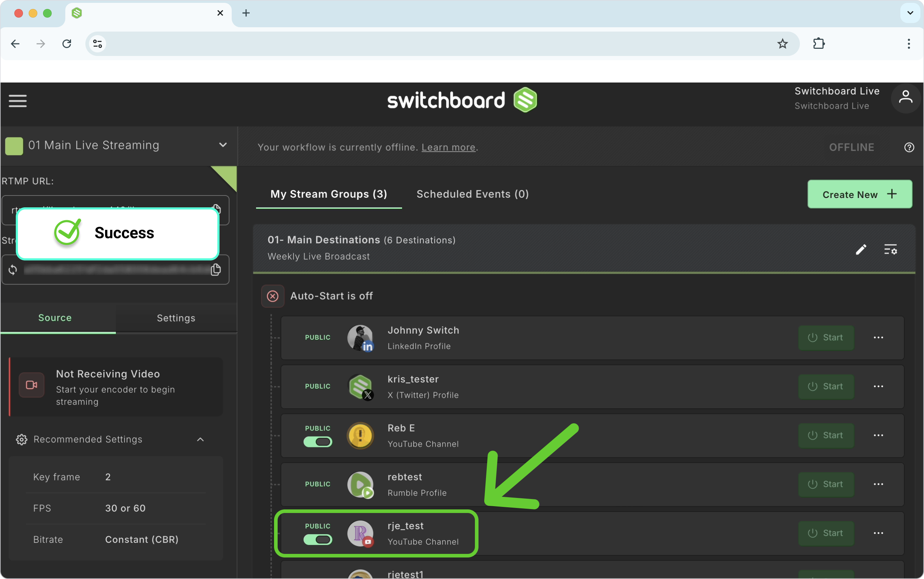The image size is (924, 579).
Task: Click the Auto-Start off status icon
Action: [273, 296]
